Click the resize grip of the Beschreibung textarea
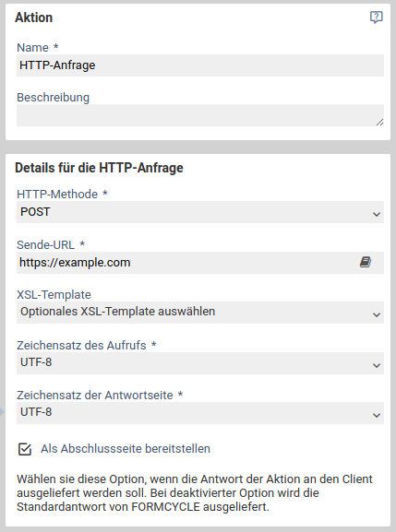 [379, 122]
